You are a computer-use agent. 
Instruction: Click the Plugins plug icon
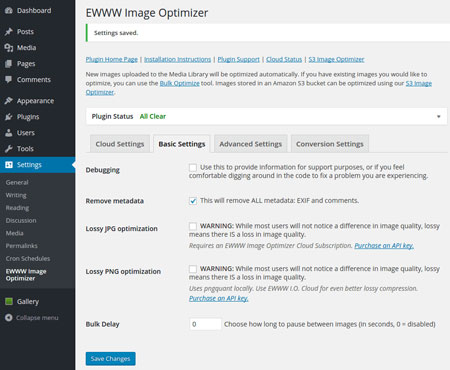coord(9,117)
